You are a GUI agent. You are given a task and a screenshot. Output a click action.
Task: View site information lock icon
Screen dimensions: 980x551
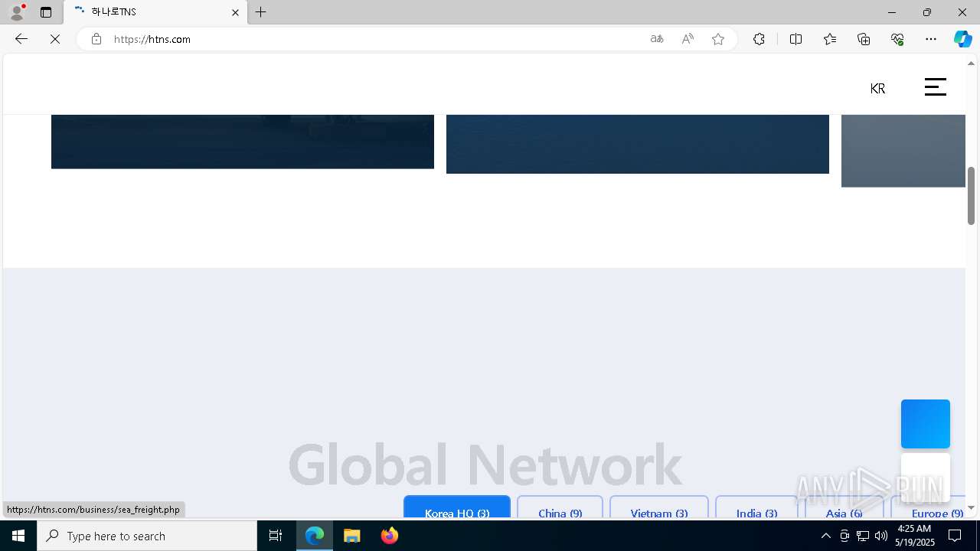96,39
